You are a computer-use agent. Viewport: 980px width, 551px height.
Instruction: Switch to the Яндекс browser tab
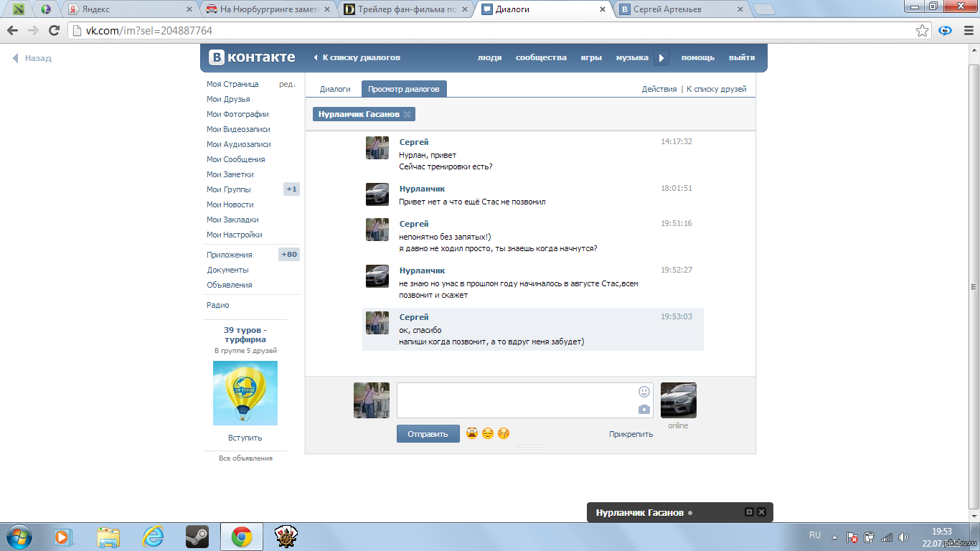[x=129, y=9]
